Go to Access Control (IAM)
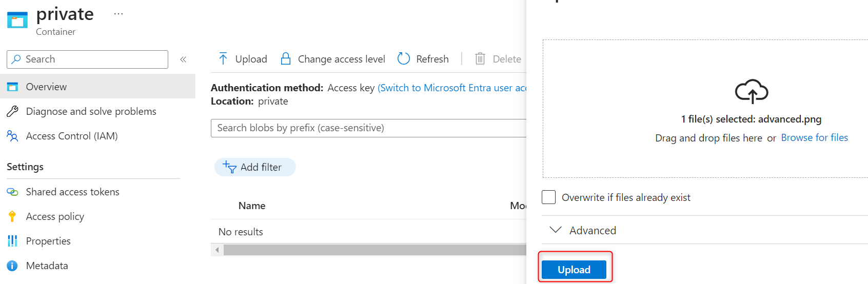The height and width of the screenshot is (284, 868). point(72,136)
